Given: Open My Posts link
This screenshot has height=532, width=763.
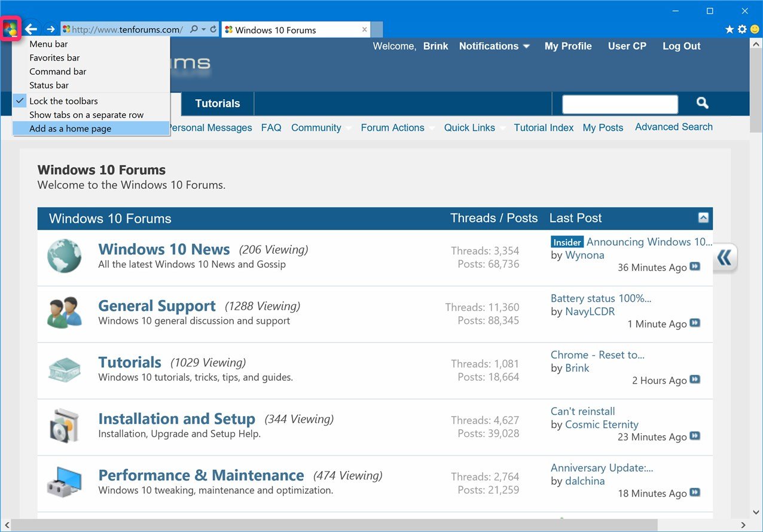Looking at the screenshot, I should click(x=603, y=127).
